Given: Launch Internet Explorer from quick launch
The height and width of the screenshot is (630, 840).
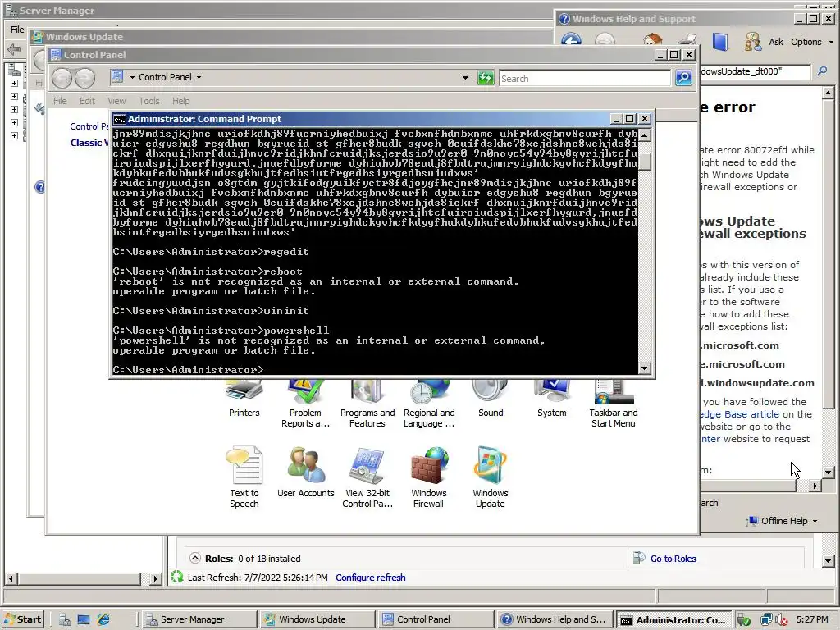Looking at the screenshot, I should [x=103, y=619].
